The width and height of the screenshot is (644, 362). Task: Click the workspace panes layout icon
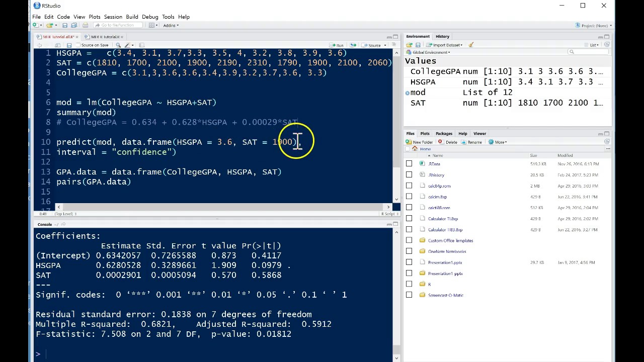(x=151, y=25)
